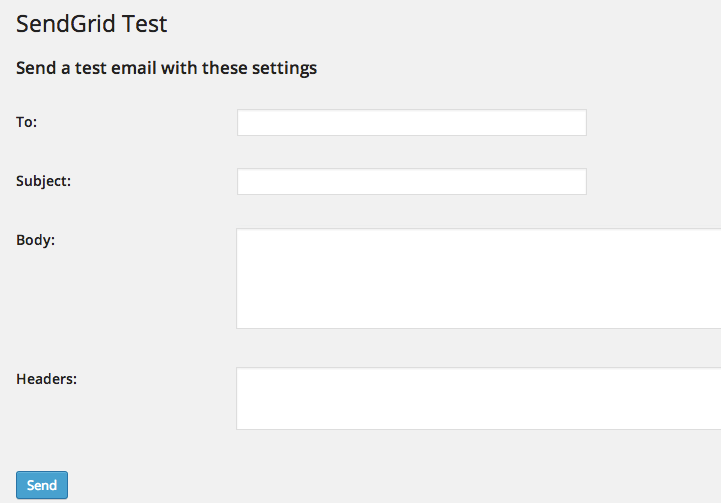Click the "Headers:" field label

pyautogui.click(x=47, y=379)
